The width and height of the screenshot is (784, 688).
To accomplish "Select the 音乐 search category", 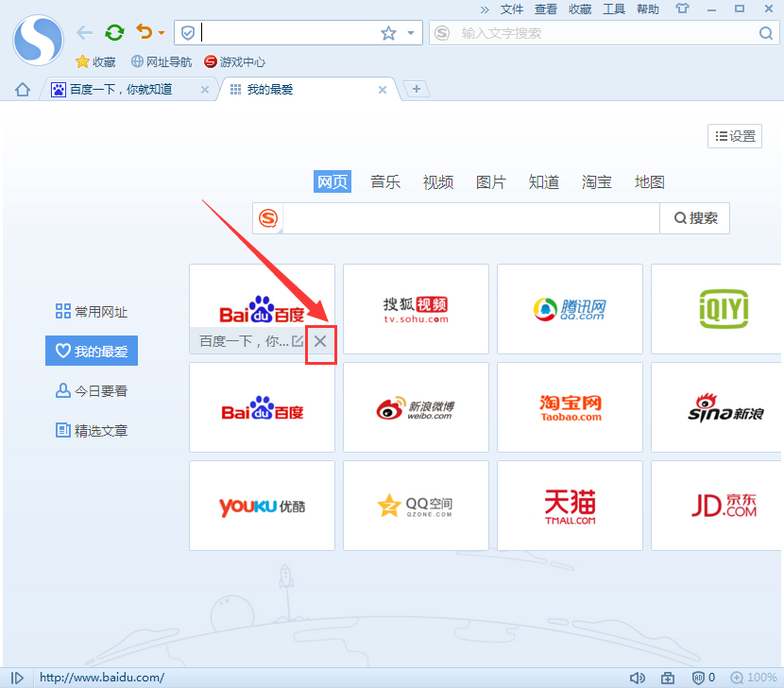I will click(x=384, y=181).
